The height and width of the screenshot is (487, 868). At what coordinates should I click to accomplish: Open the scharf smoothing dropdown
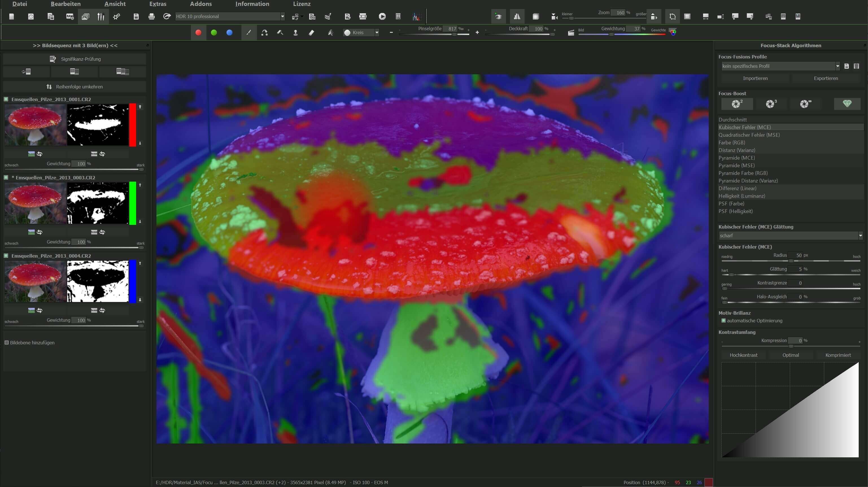click(791, 236)
